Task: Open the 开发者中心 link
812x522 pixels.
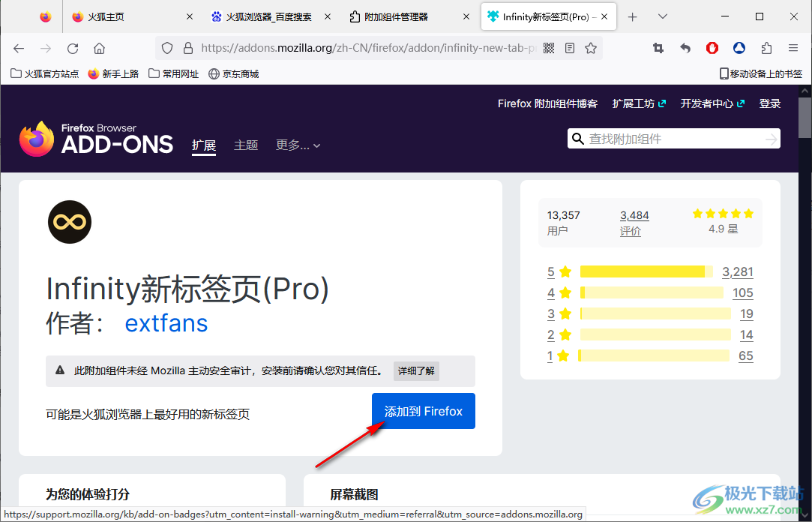Action: click(712, 103)
